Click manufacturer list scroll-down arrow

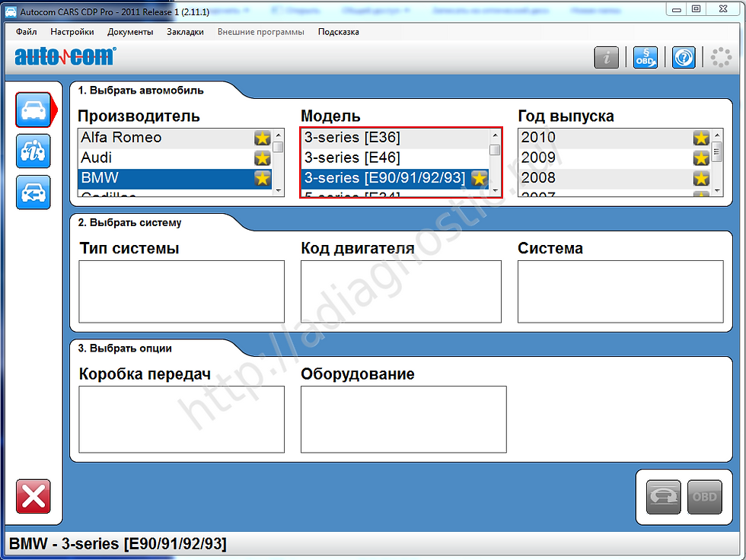(x=279, y=191)
